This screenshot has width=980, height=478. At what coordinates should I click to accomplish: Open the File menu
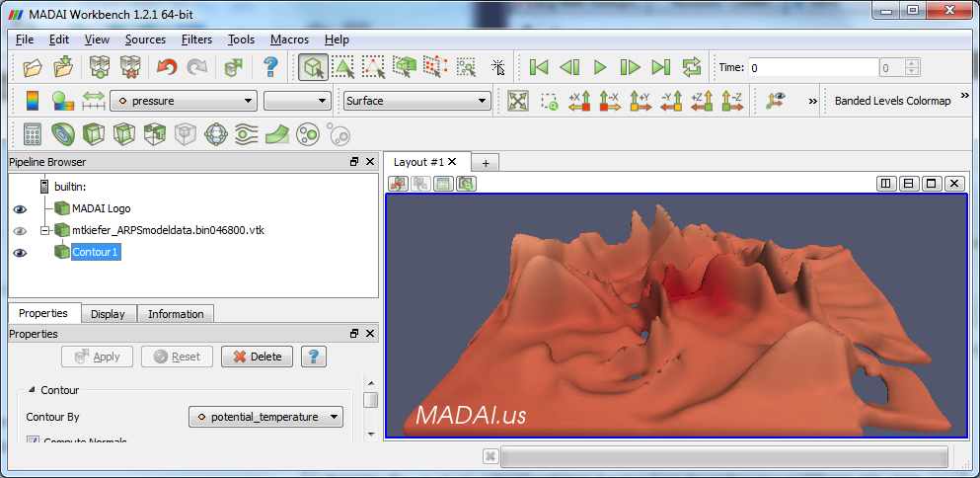coord(25,40)
